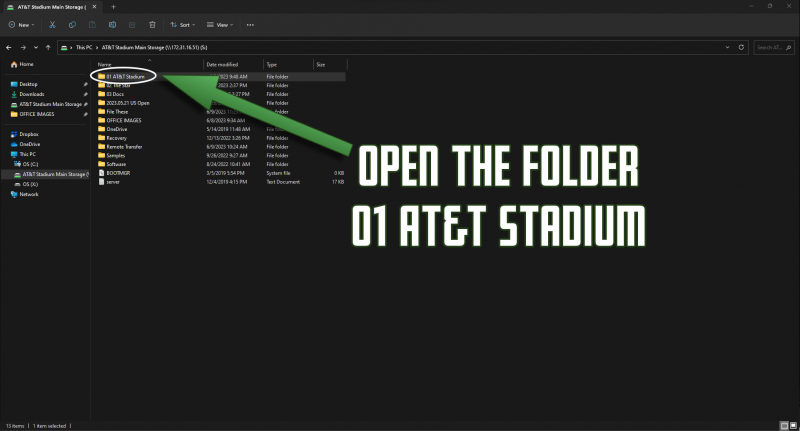The image size is (800, 431).
Task: Click the chevron after This PC in the address path
Action: 97,47
